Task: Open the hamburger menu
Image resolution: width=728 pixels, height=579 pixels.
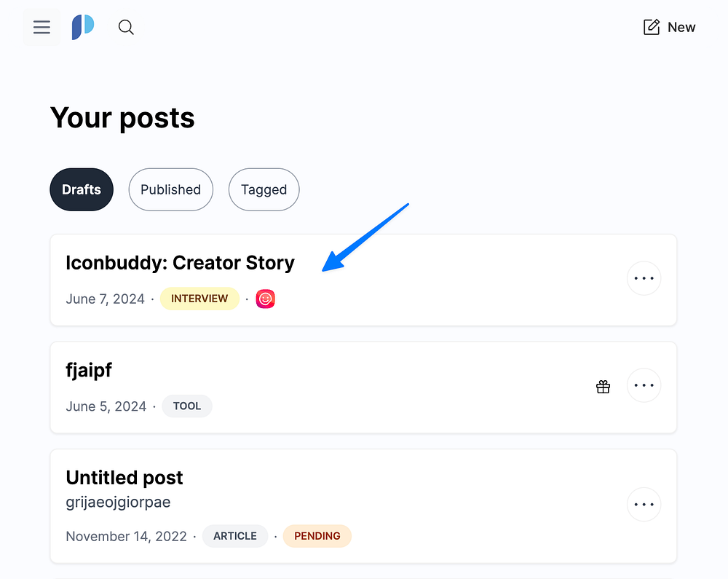Action: pyautogui.click(x=41, y=28)
